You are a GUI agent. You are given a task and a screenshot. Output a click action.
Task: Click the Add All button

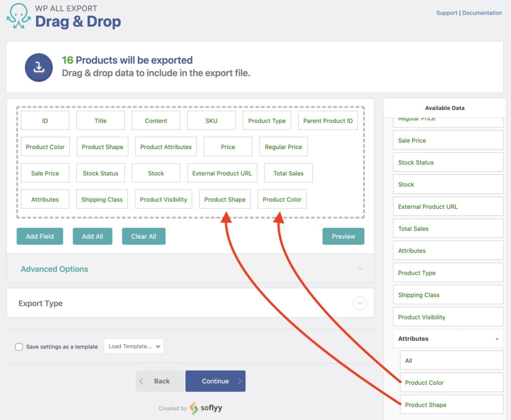(92, 236)
